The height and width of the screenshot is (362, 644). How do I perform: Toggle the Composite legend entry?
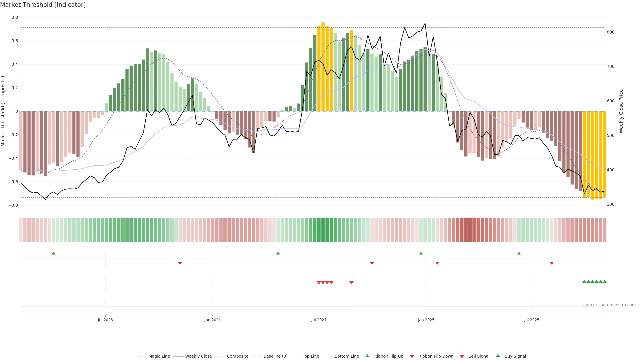pos(237,356)
